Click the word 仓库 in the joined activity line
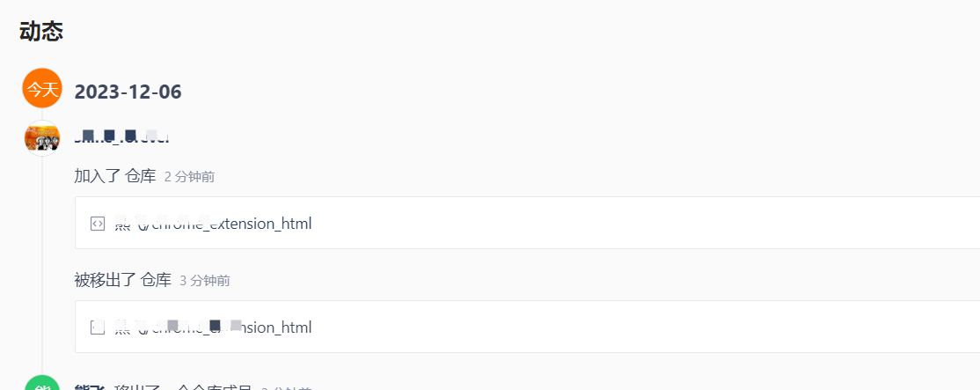Image resolution: width=980 pixels, height=390 pixels. (x=141, y=176)
